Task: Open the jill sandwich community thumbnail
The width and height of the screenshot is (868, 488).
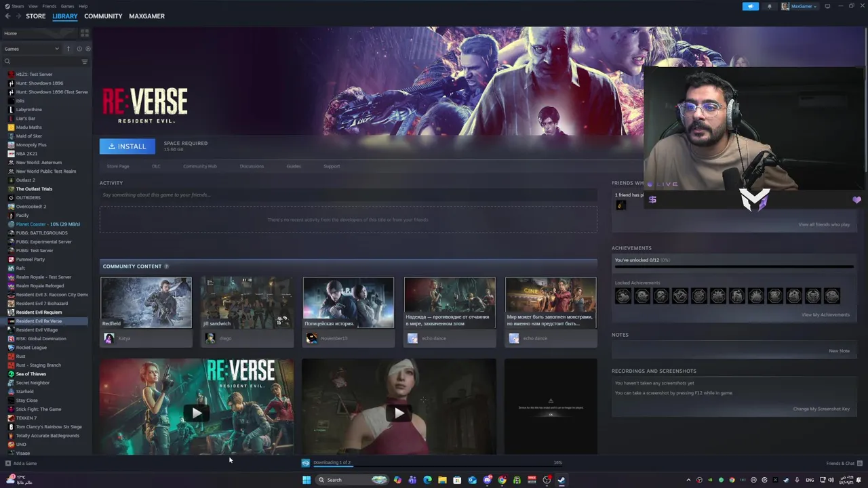Action: pos(247,302)
